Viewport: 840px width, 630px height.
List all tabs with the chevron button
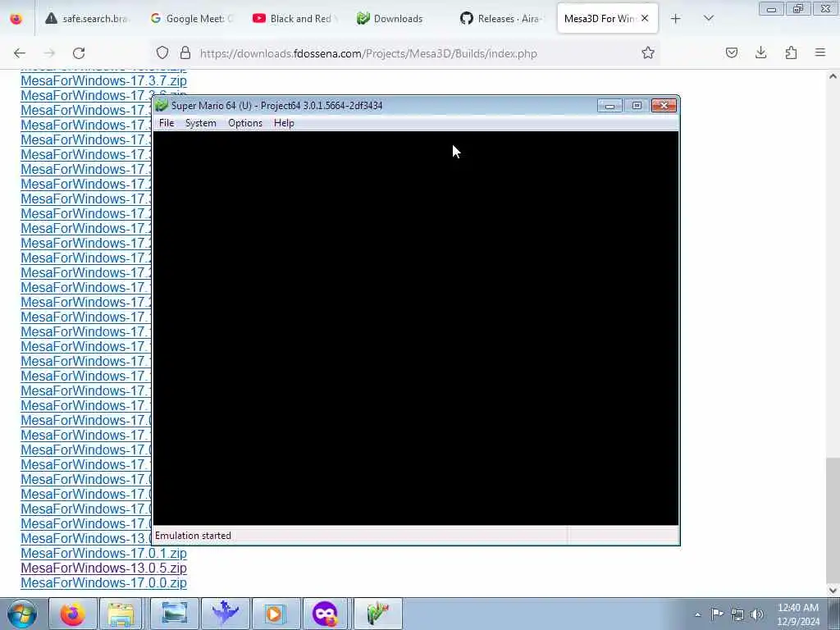708,19
